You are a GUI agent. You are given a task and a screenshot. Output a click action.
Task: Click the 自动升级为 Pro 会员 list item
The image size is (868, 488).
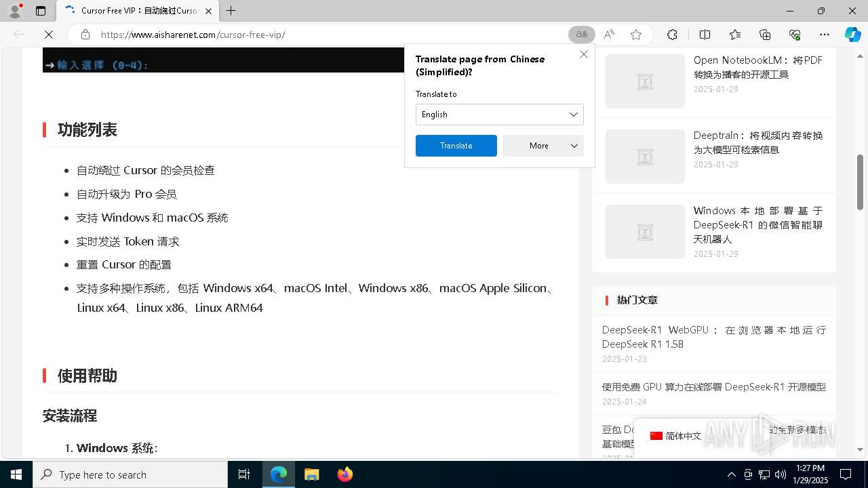tap(127, 194)
